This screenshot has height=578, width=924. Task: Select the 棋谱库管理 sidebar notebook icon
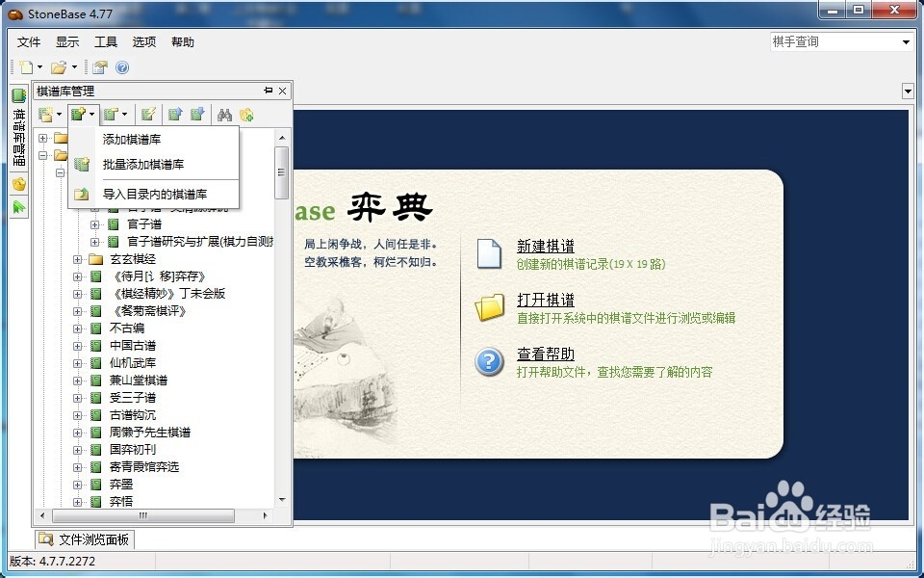click(x=19, y=95)
